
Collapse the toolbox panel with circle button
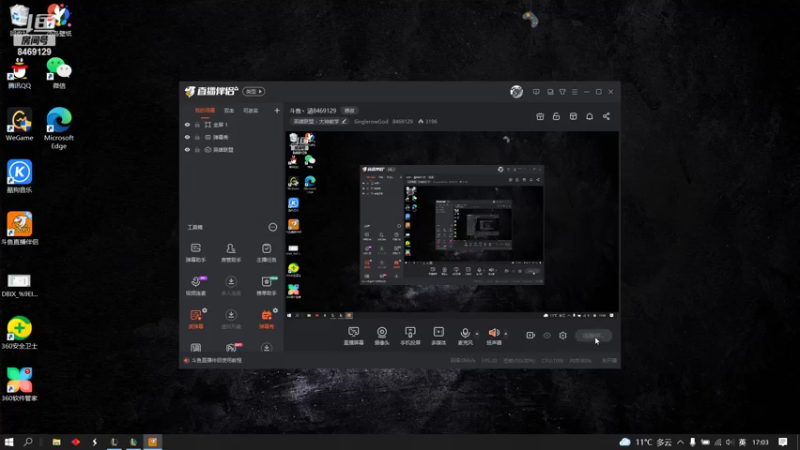273,227
